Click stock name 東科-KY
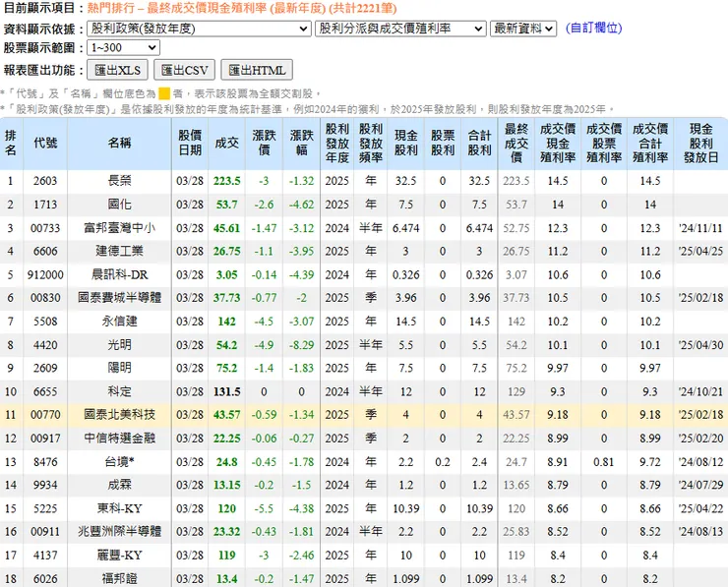Image resolution: width=728 pixels, height=587 pixels. click(119, 508)
